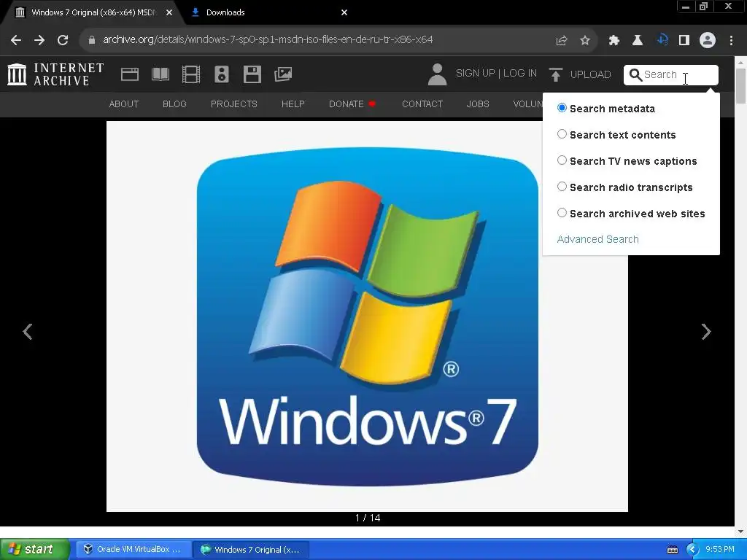Click the Windows 7 Original taskbar item

(251, 549)
